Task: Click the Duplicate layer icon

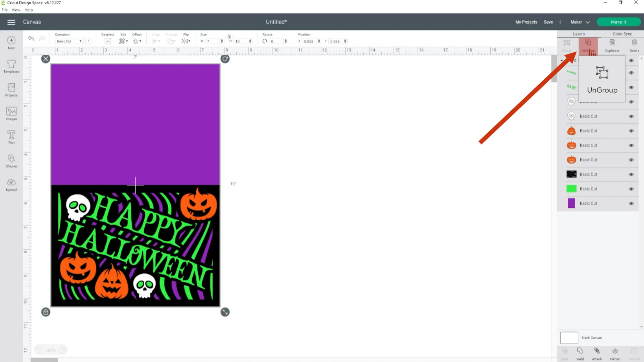Action: [612, 45]
